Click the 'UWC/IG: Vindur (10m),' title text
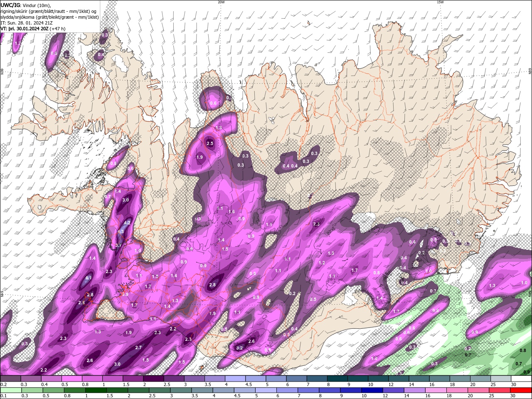This screenshot has width=532, height=399. pyautogui.click(x=26, y=5)
